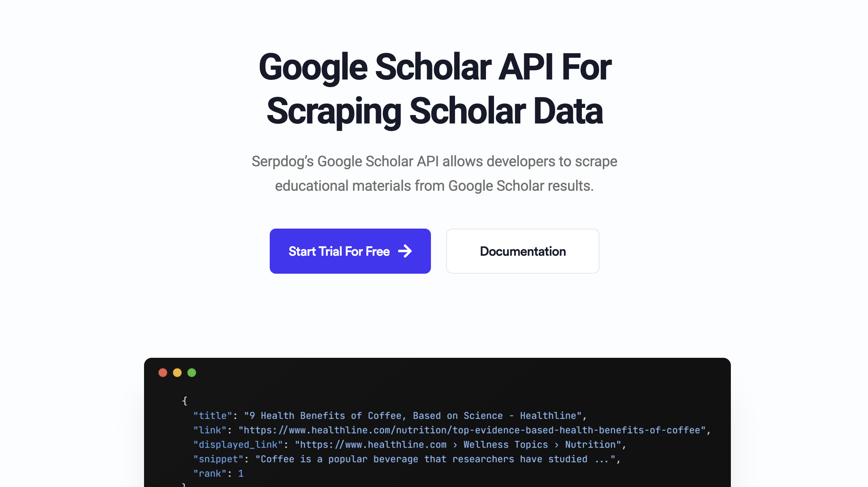The width and height of the screenshot is (868, 487).
Task: Click the chevron before Nutrition in displayed_link
Action: pos(557,445)
